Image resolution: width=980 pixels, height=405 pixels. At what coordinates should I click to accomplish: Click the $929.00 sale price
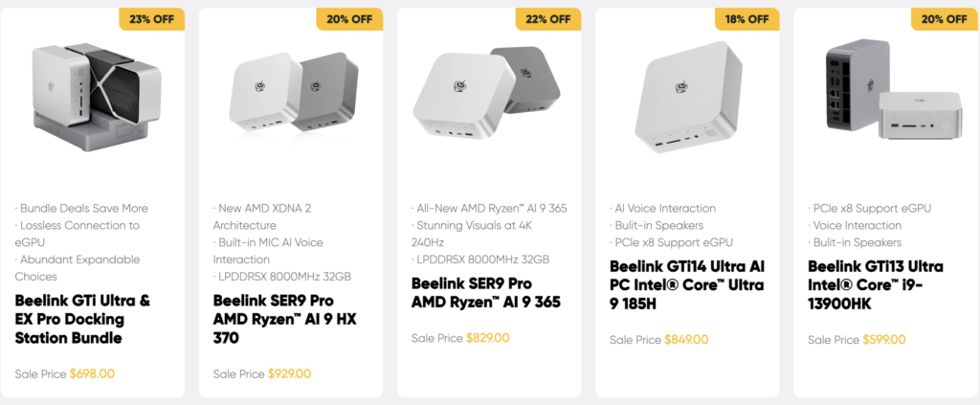click(x=289, y=373)
